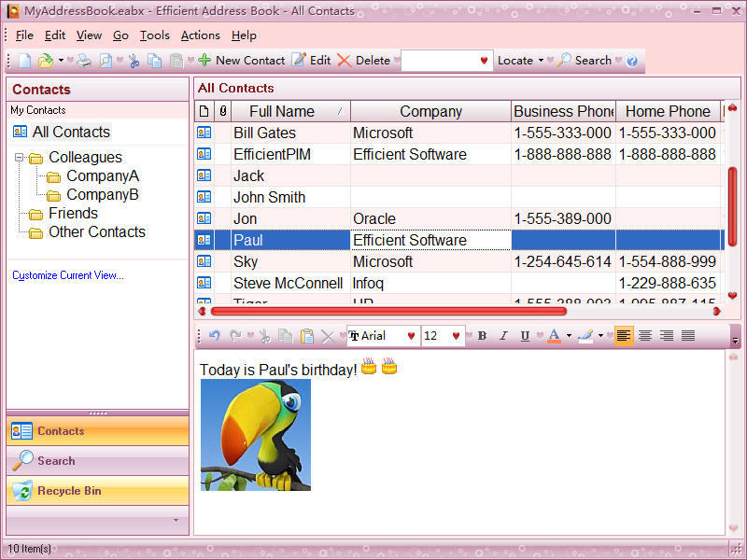This screenshot has height=560, width=747.
Task: Click the toucan image in the note
Action: point(256,435)
